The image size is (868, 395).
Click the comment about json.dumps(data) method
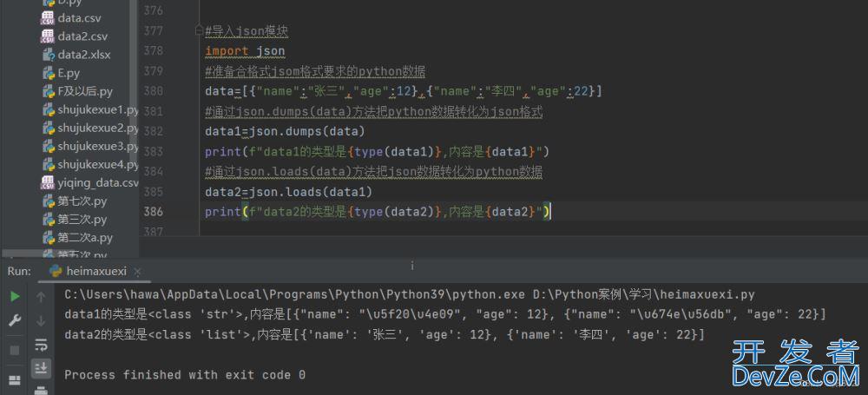pyautogui.click(x=373, y=111)
